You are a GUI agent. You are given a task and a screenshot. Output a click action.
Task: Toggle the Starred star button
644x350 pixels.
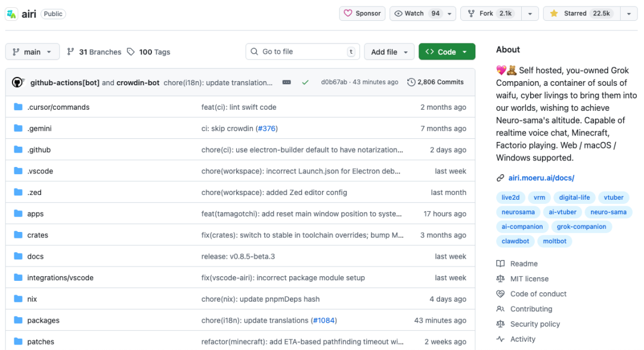coord(581,14)
